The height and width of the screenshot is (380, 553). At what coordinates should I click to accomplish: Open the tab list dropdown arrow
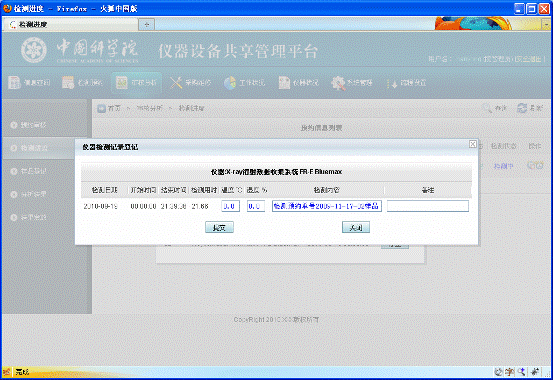click(x=546, y=24)
